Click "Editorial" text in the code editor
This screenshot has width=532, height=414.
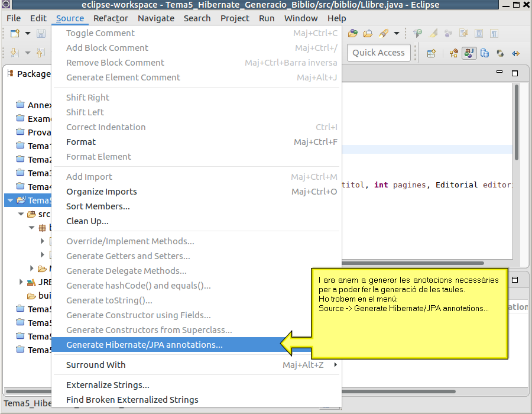tap(456, 185)
